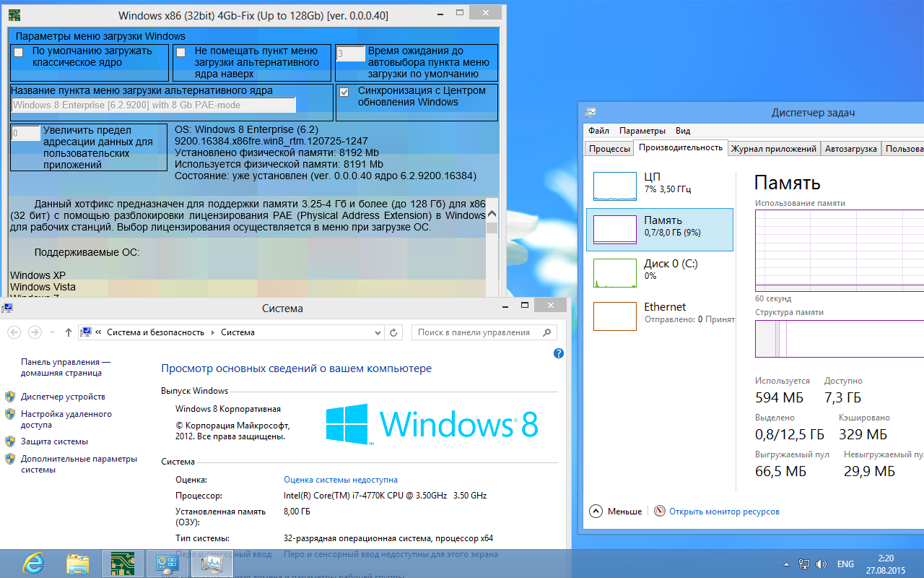Open the Защита системы link
This screenshot has width=924, height=578.
click(x=54, y=441)
